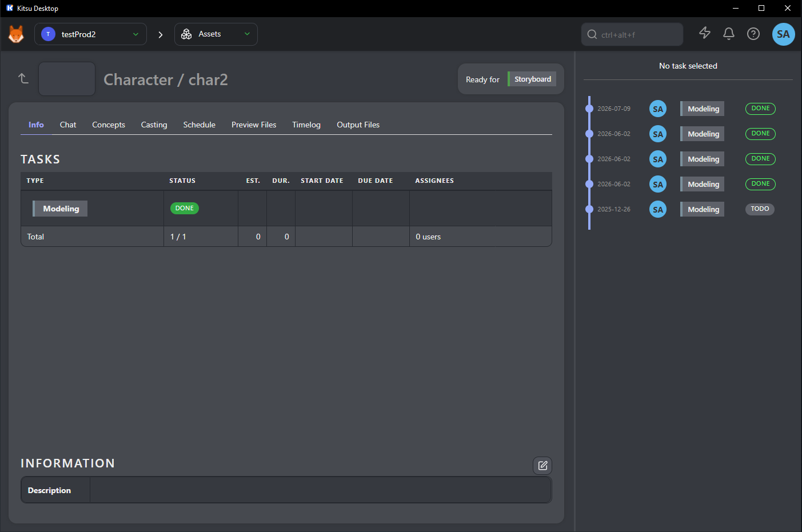Click the Modeling task type in tasks table
This screenshot has height=532, width=802.
(60, 209)
